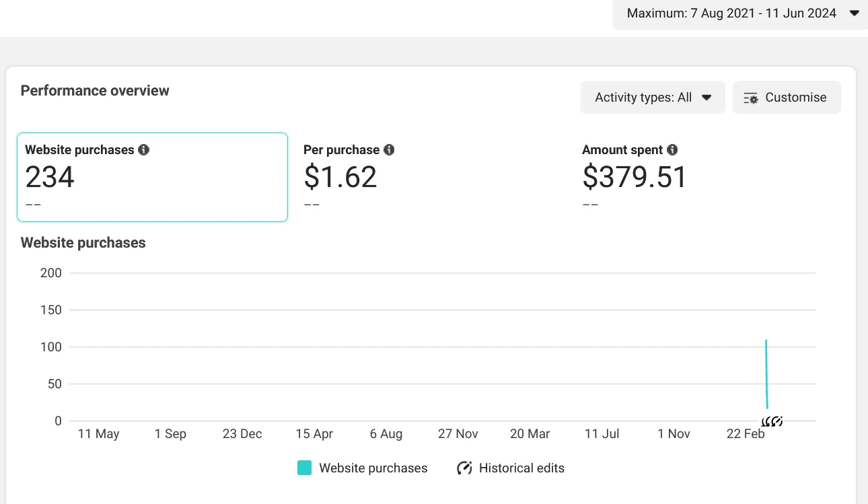The height and width of the screenshot is (504, 868).
Task: Click the historical edit marker on chart axis
Action: tap(772, 422)
